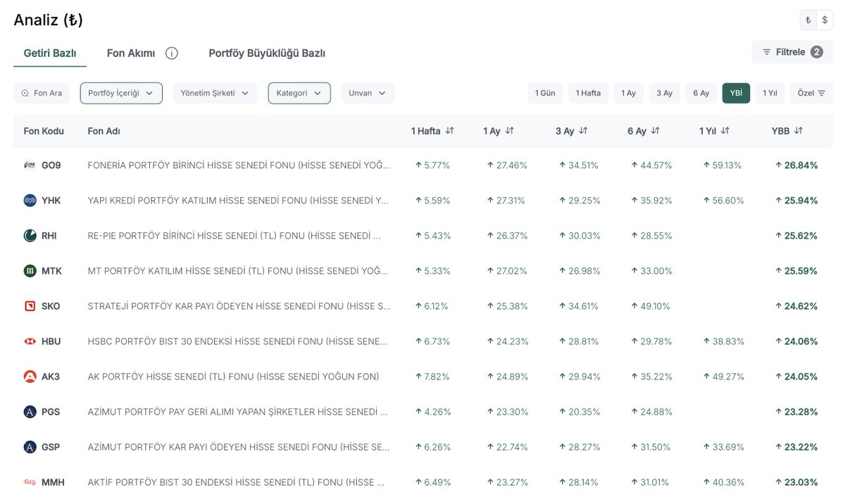This screenshot has height=504, width=845.
Task: Open AK PORTFÖY HİSSE SENEDİ (TL) fund
Action: 233,377
